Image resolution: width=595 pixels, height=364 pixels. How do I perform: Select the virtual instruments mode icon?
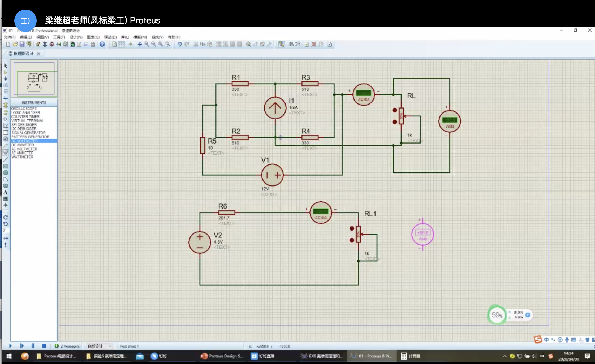click(x=6, y=152)
